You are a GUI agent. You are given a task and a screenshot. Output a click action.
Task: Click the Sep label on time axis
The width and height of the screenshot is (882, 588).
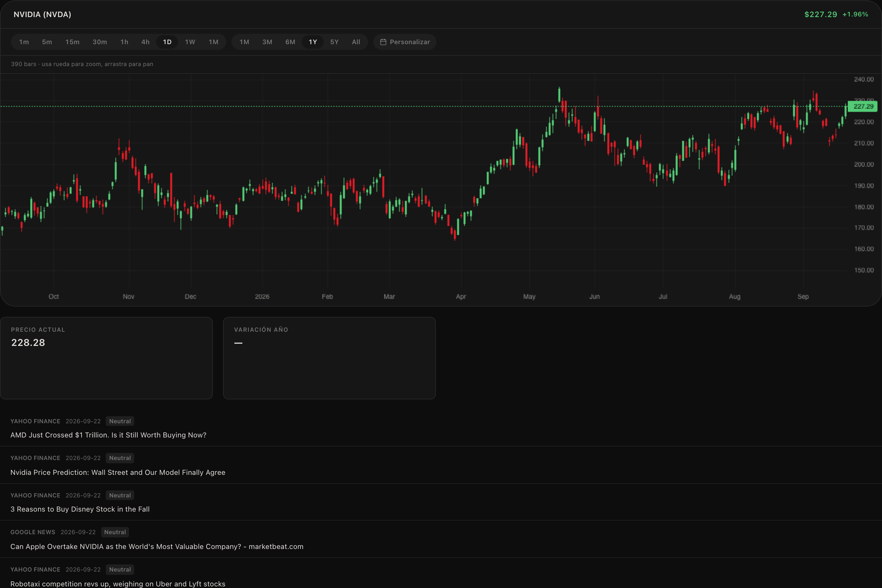pos(803,297)
